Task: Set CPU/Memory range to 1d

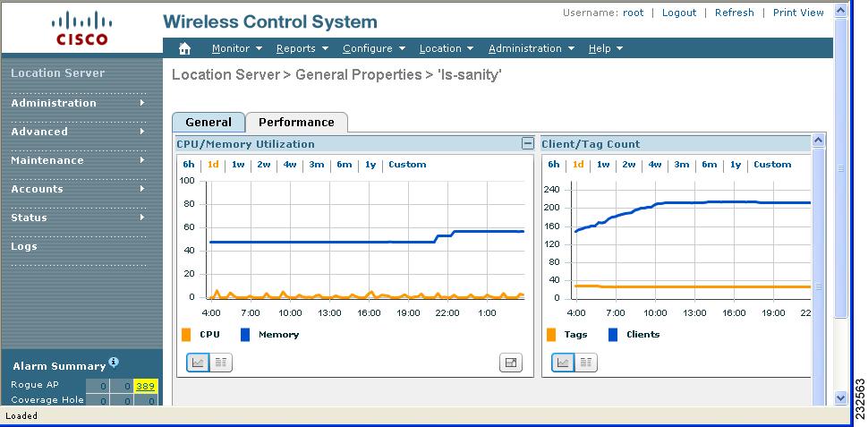Action: click(x=213, y=165)
